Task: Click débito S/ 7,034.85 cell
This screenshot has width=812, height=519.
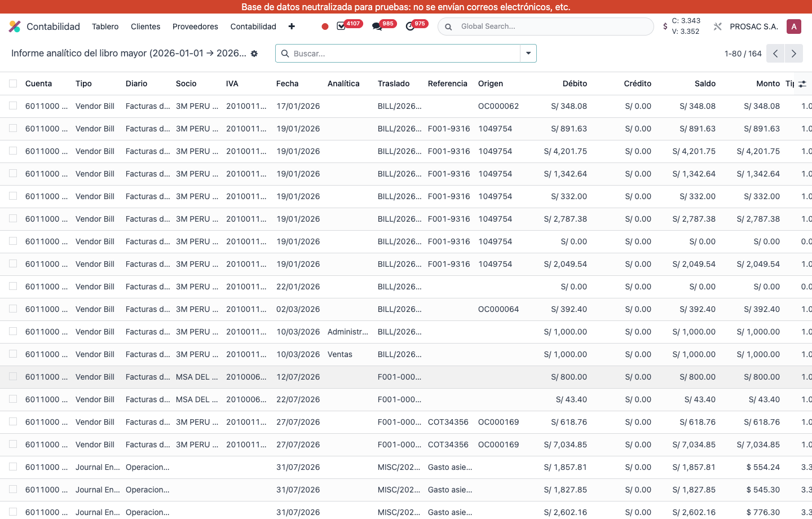Action: point(566,445)
